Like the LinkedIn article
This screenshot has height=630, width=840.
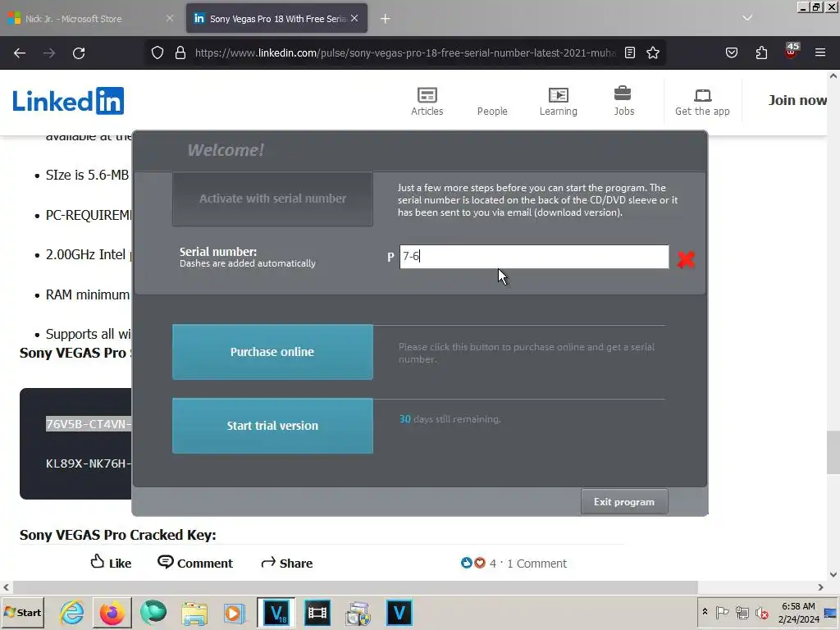111,563
